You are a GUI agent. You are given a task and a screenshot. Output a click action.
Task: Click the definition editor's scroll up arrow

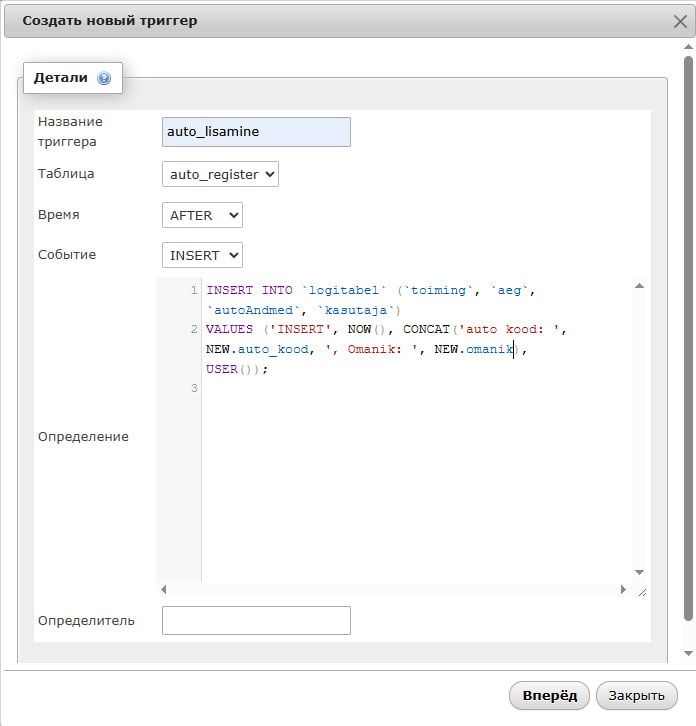click(x=639, y=286)
